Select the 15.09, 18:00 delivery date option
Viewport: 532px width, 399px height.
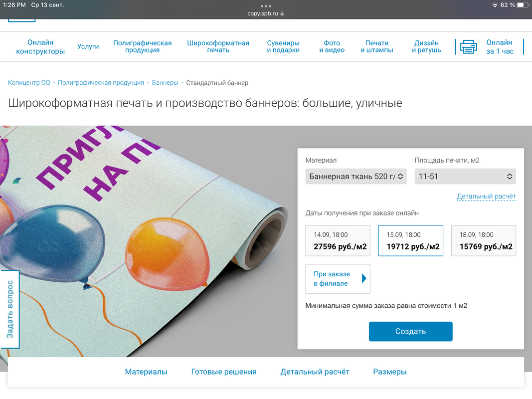point(410,240)
